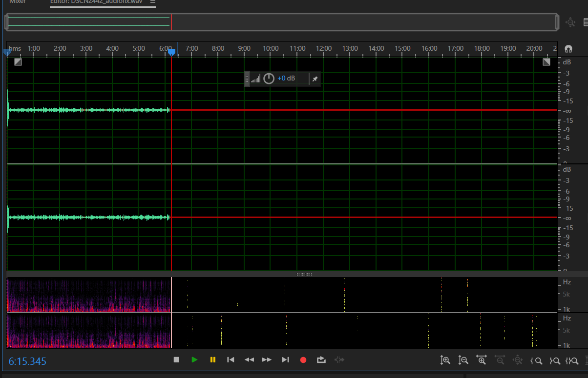The image size is (588, 378).
Task: Click the 10:00 mark on the time ruler
Action: pos(271,48)
